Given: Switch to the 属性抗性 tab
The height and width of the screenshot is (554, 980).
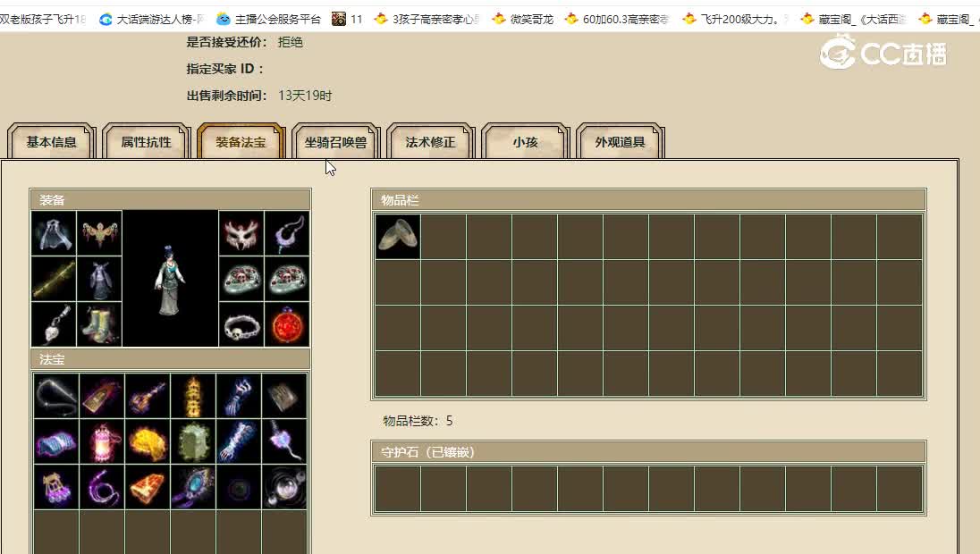Looking at the screenshot, I should pos(147,142).
